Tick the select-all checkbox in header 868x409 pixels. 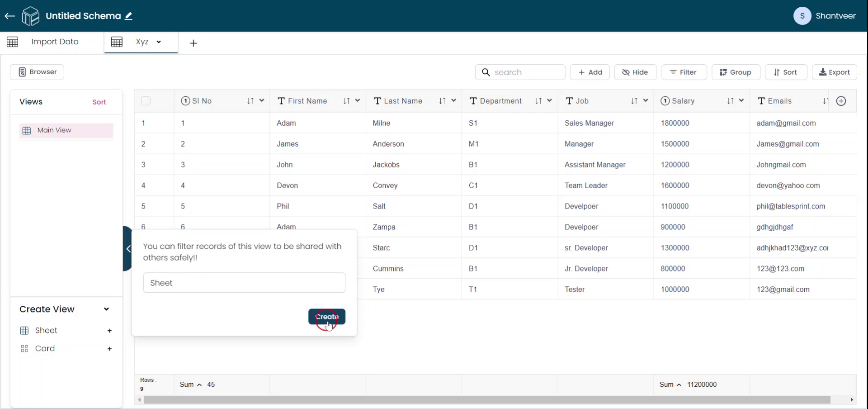coord(146,101)
